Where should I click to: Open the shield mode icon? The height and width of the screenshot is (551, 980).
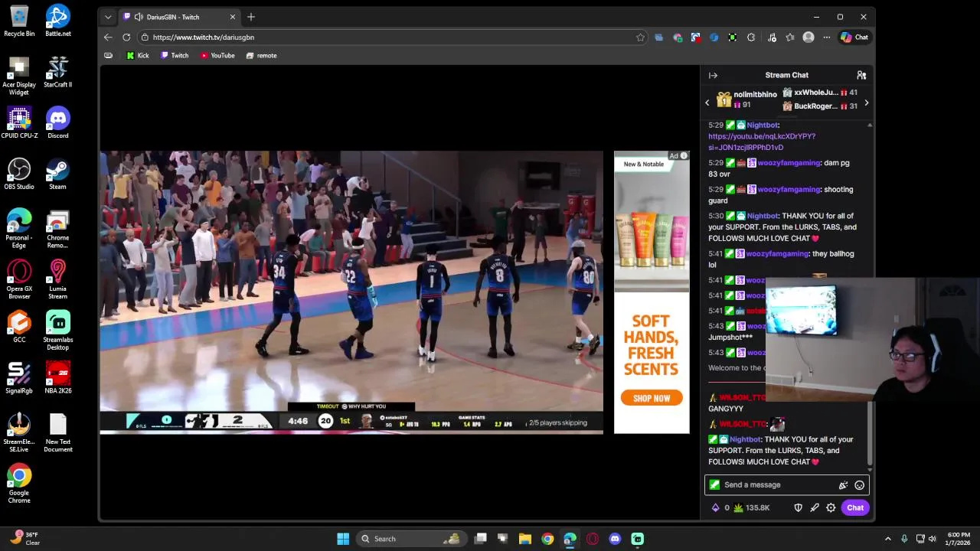pos(798,507)
